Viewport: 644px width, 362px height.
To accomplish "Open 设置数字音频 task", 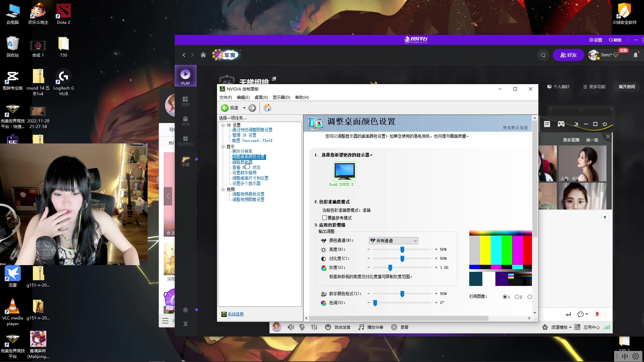I will (244, 173).
